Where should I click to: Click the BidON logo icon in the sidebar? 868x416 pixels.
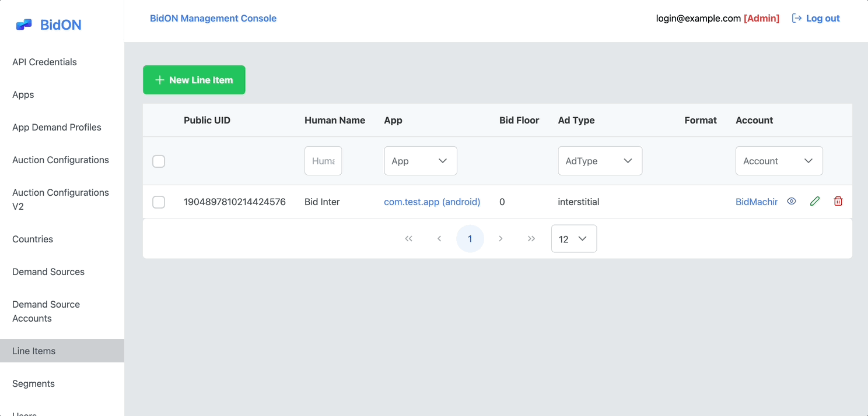coord(23,24)
